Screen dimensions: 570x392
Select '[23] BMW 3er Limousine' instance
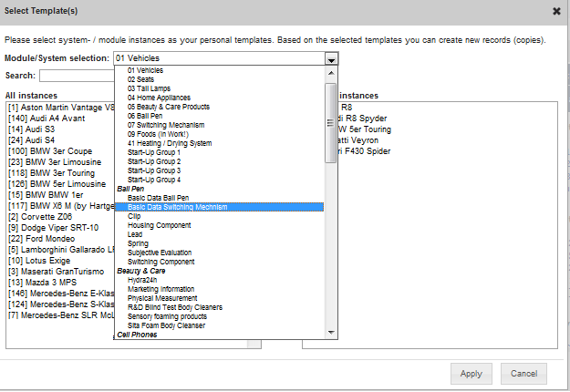(55, 162)
